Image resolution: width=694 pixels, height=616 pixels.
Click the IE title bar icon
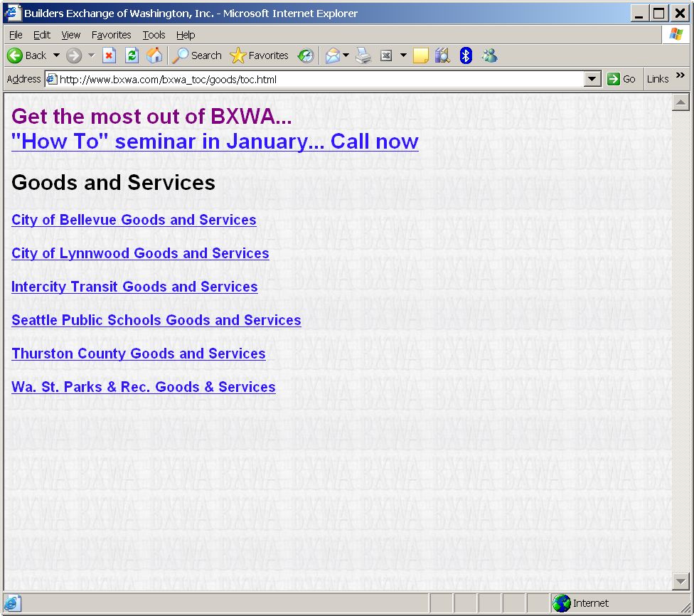pyautogui.click(x=12, y=13)
